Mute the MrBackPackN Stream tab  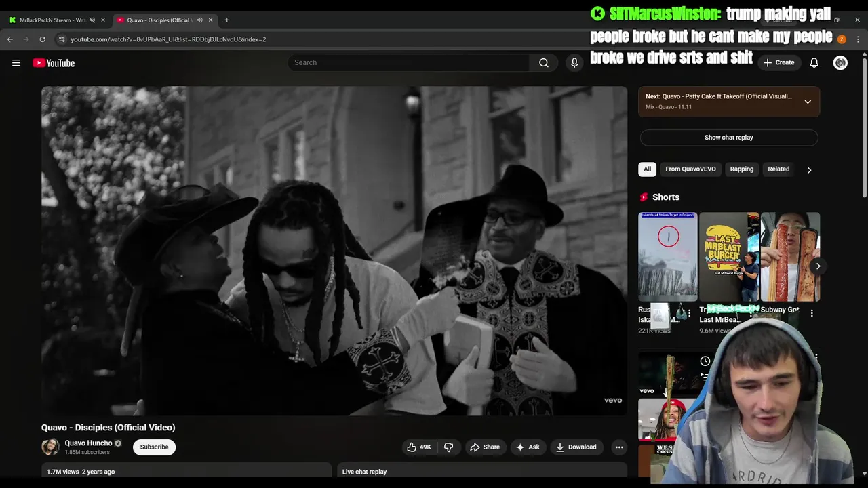92,20
